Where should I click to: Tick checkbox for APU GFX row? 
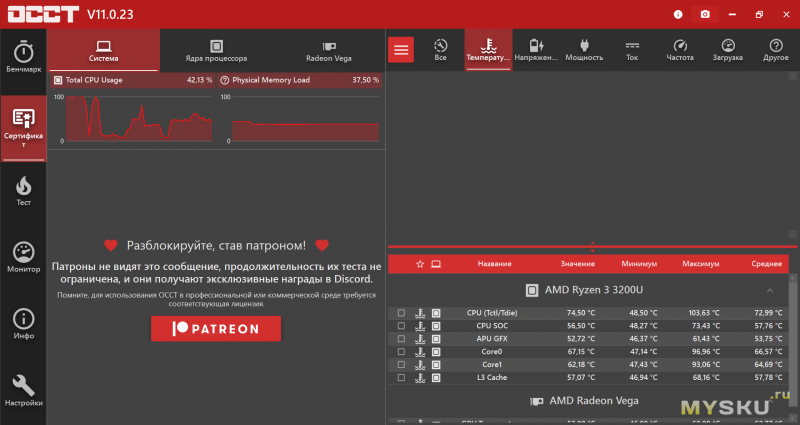coord(402,339)
